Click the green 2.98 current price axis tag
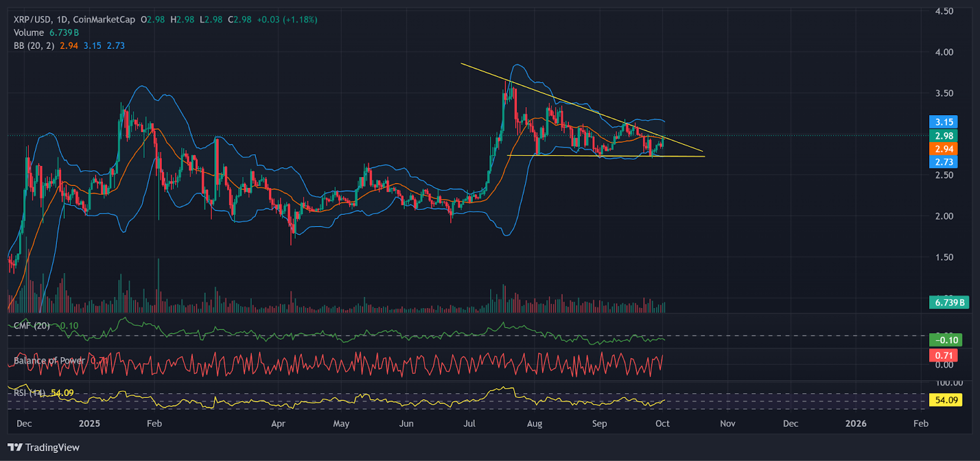Viewport: 980px width, 461px height. (943, 136)
